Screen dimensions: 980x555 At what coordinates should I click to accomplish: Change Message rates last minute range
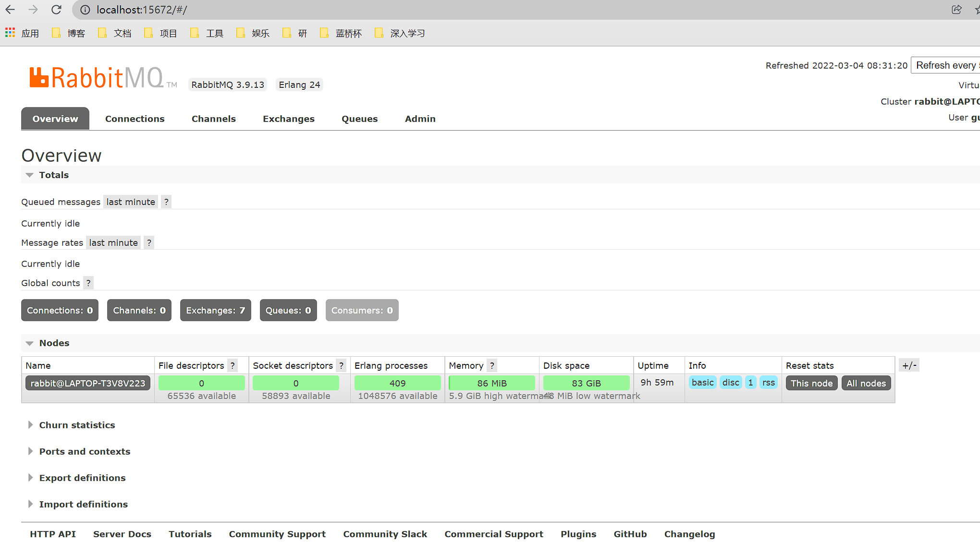[113, 242]
